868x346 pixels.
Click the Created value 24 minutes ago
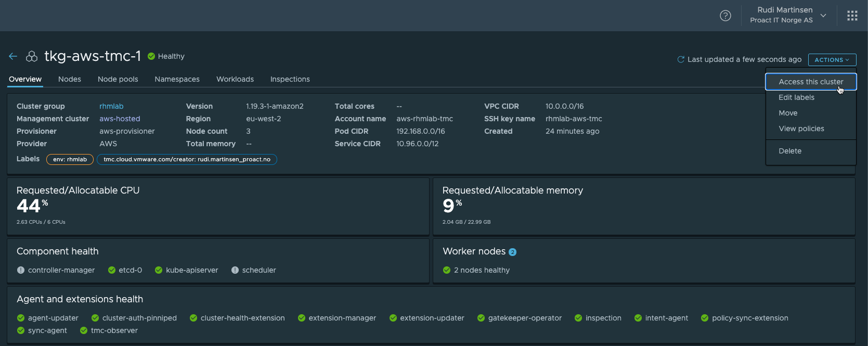tap(572, 131)
